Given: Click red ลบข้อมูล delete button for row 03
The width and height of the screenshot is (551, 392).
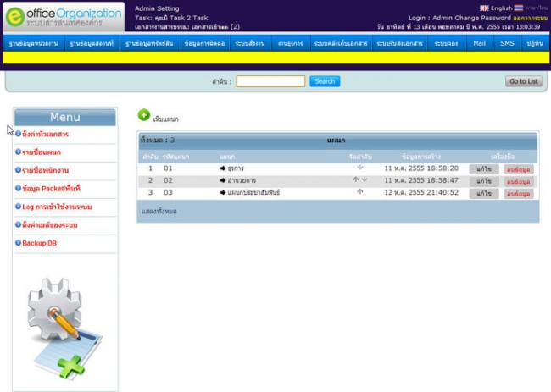Looking at the screenshot, I should (518, 194).
